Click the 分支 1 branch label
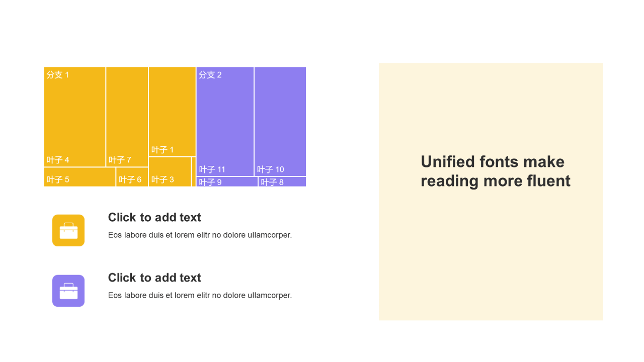This screenshot has width=644, height=362. tap(58, 75)
